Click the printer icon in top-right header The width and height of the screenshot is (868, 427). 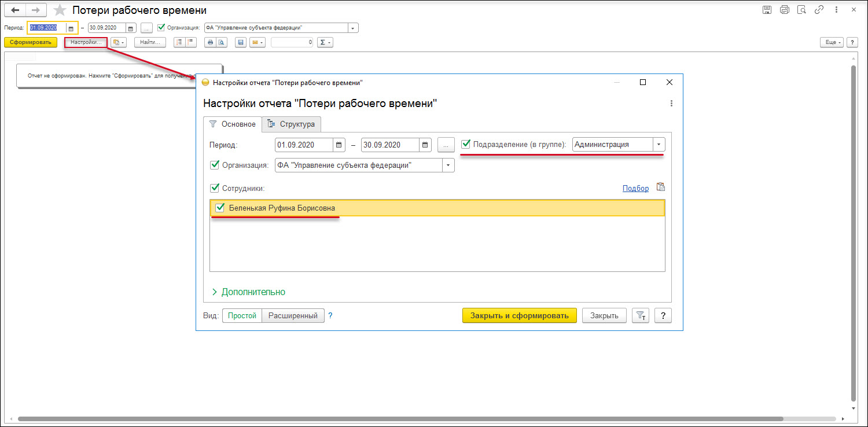784,10
